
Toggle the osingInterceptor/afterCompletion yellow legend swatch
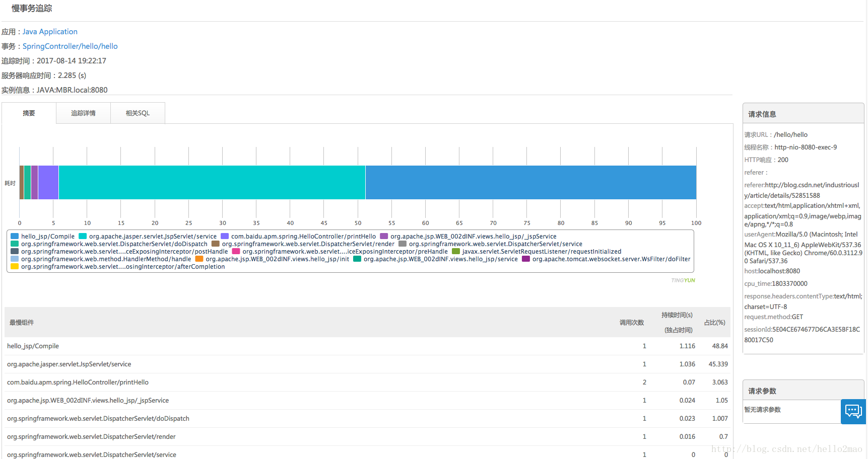pos(15,266)
